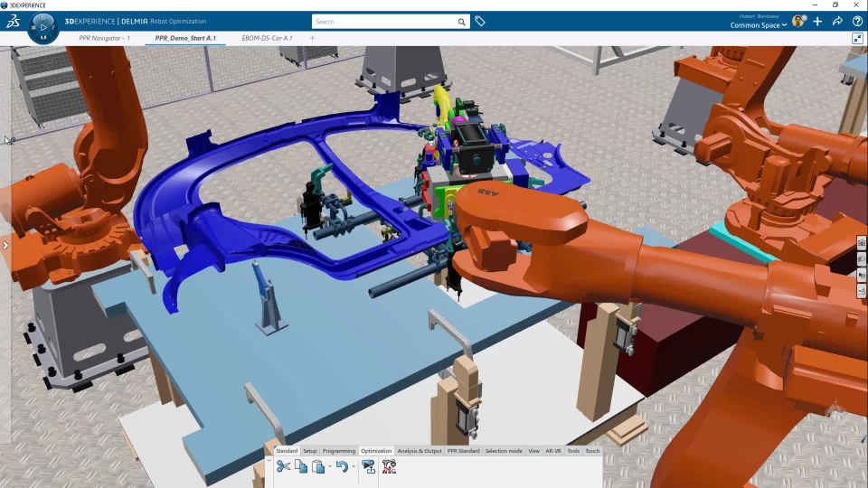The height and width of the screenshot is (488, 868).
Task: Open the PPR Standard tab
Action: pos(463,451)
